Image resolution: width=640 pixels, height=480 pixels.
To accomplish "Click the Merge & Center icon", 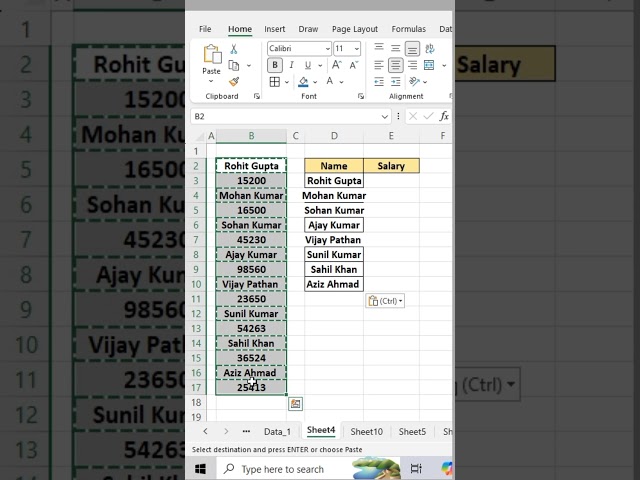I will pyautogui.click(x=429, y=65).
